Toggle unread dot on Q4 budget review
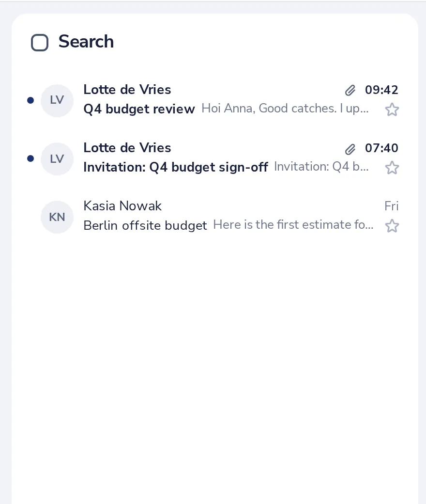The height and width of the screenshot is (504, 426). pos(30,101)
